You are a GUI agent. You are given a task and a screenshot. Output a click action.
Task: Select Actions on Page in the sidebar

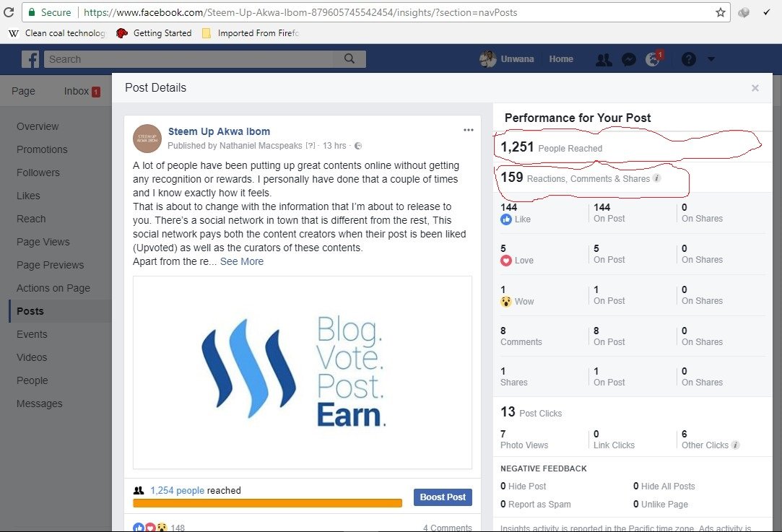(x=53, y=288)
